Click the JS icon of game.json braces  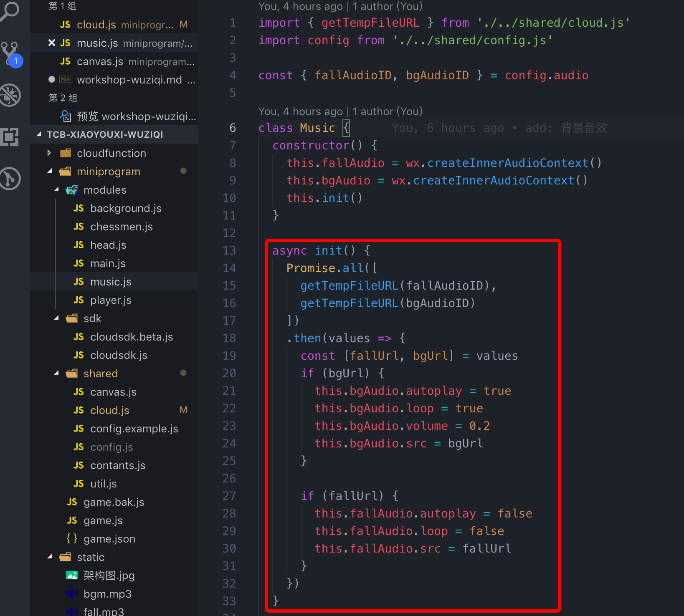click(72, 538)
